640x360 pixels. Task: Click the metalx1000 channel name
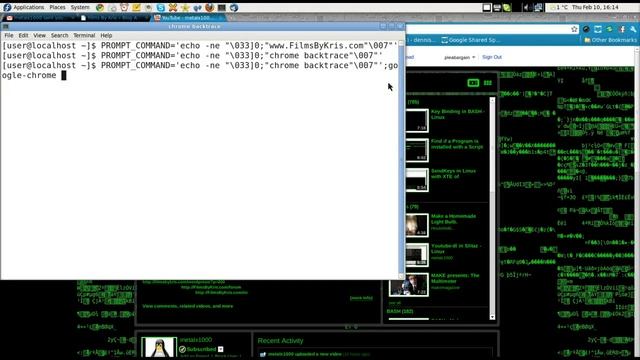point(196,340)
